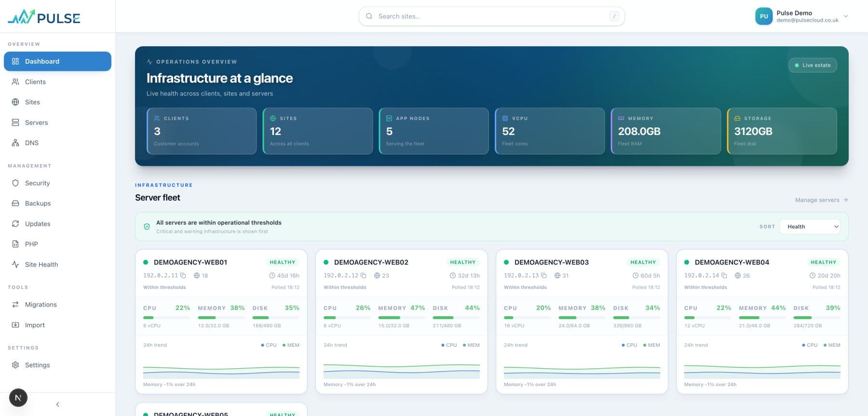Click the PU avatar

(764, 16)
